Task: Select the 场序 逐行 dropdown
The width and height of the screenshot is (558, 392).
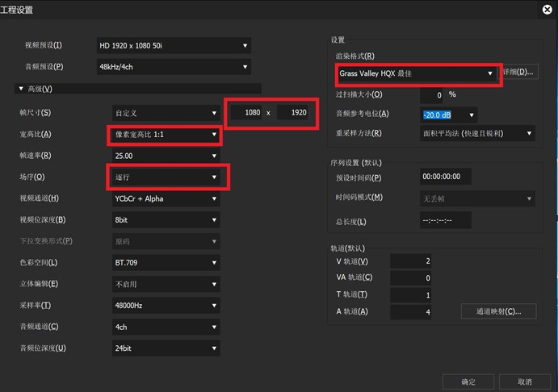Action: [x=166, y=177]
